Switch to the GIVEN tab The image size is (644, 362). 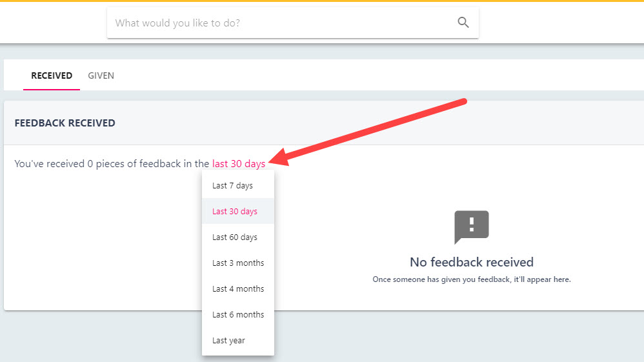point(101,75)
